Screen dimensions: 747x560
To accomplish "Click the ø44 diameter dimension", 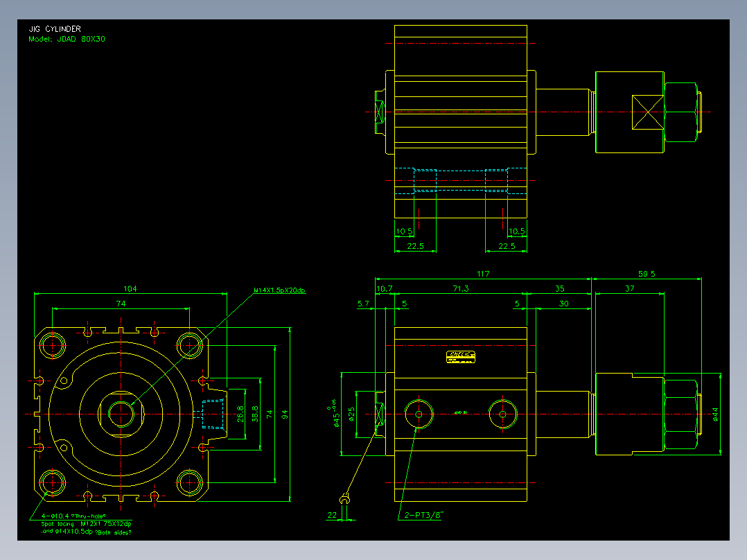I will click(x=715, y=414).
